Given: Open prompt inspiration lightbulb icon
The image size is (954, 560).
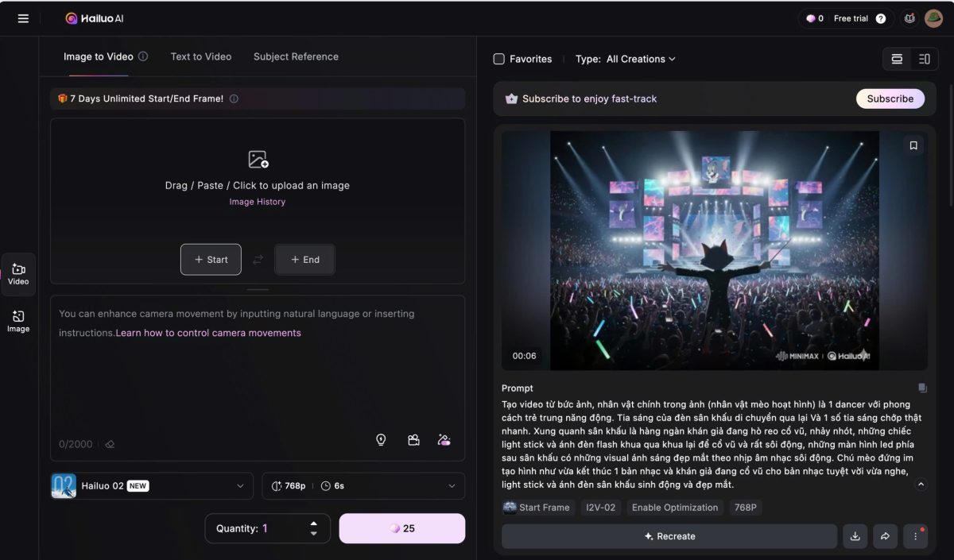Looking at the screenshot, I should pos(381,439).
